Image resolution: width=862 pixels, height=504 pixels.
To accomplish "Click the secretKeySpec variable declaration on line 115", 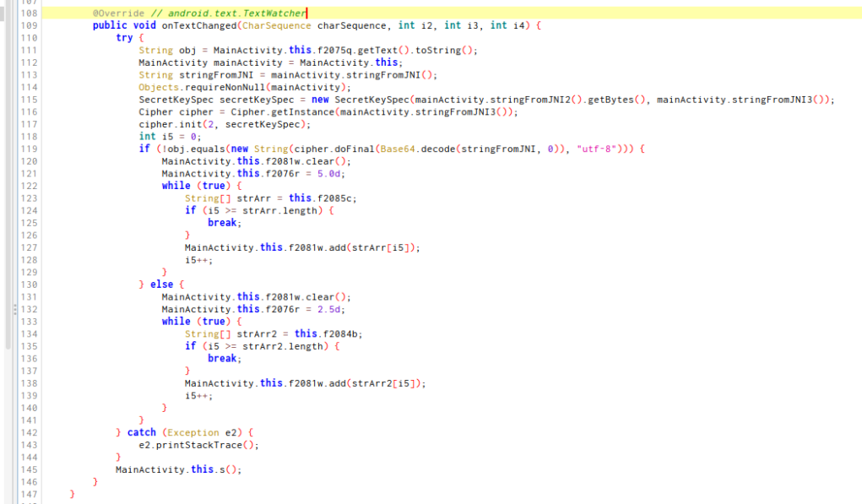I will 257,100.
